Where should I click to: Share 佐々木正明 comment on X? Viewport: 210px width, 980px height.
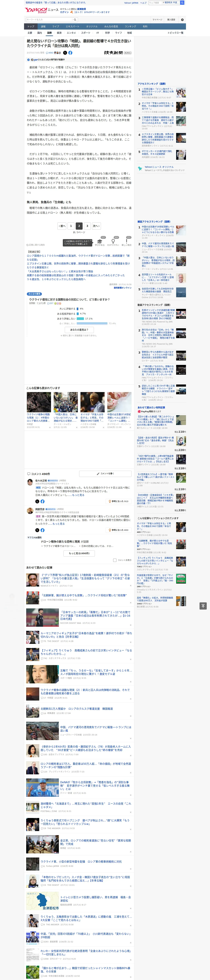[37, 501]
